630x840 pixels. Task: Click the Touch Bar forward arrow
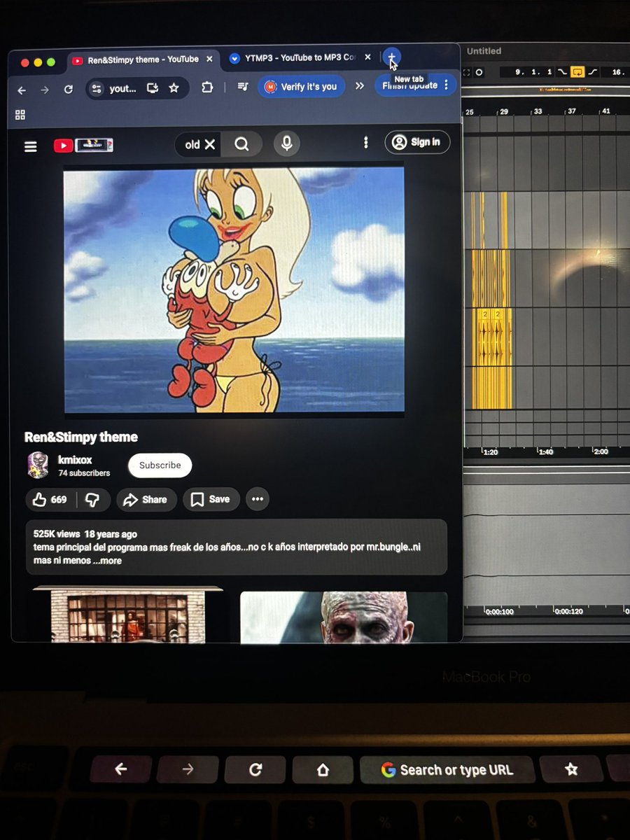pyautogui.click(x=188, y=769)
